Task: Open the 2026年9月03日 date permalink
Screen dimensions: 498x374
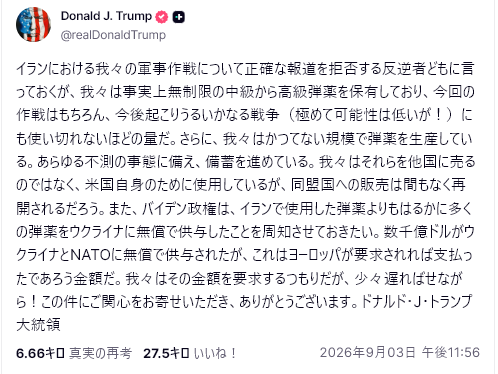Action: tap(368, 352)
